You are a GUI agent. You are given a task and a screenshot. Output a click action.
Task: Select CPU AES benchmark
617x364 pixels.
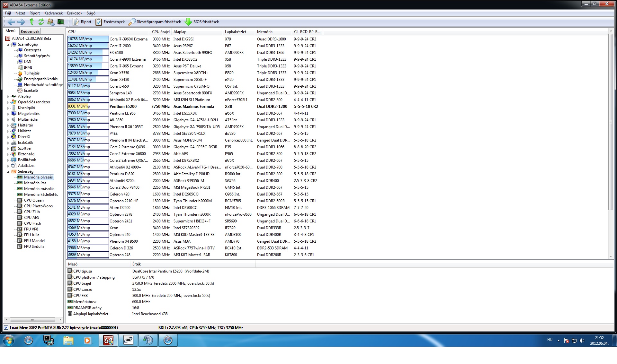pos(31,218)
